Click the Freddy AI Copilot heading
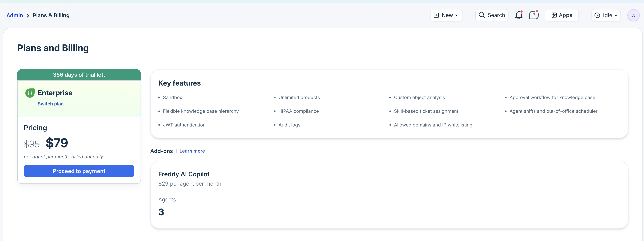This screenshot has width=644, height=241. coord(184,174)
